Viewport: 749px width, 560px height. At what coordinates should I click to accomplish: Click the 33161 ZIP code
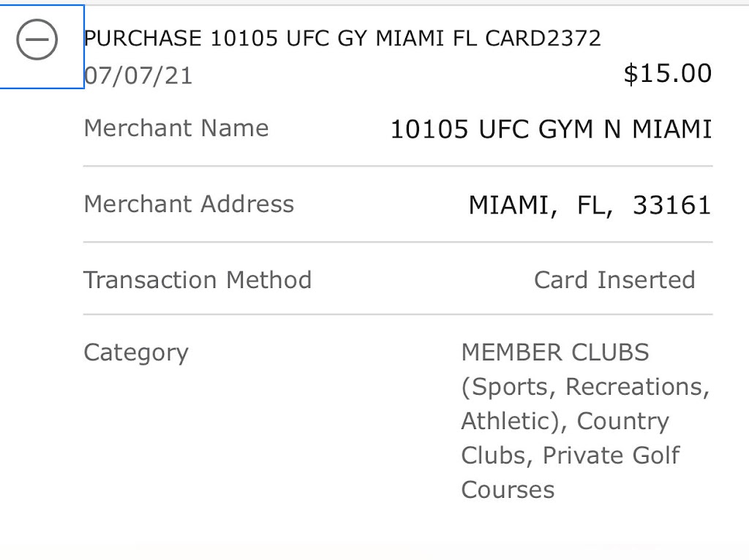tap(671, 205)
